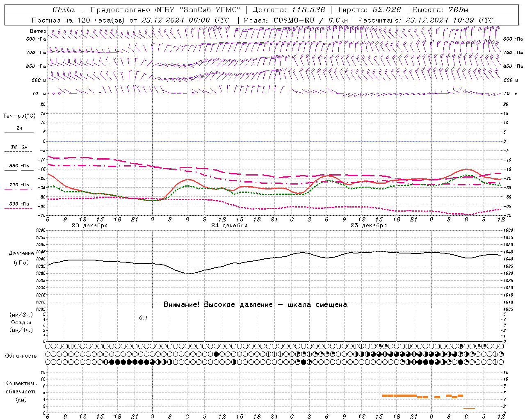
Task: Click the '(км)' convective cloud unit label
Action: click(21, 399)
